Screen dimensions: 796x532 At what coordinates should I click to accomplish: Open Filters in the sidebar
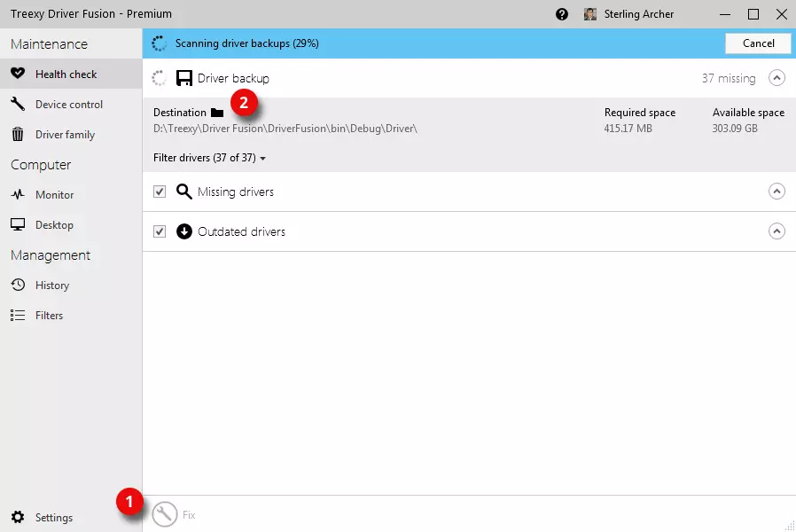(71, 316)
